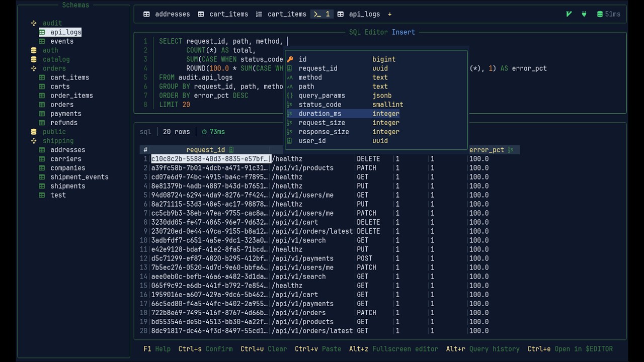Click the jsonb braces icon for query_params
The height and width of the screenshot is (362, 644).
pos(290,96)
